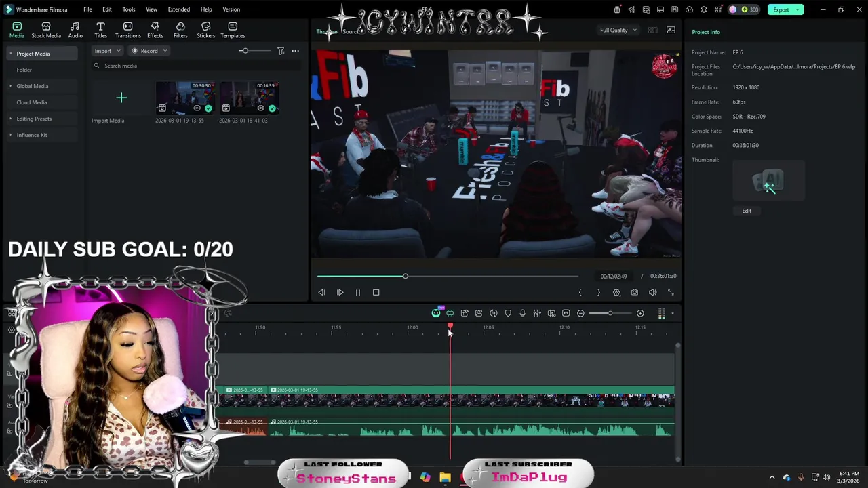Adjust the timeline zoom slider
868x488 pixels.
point(610,313)
